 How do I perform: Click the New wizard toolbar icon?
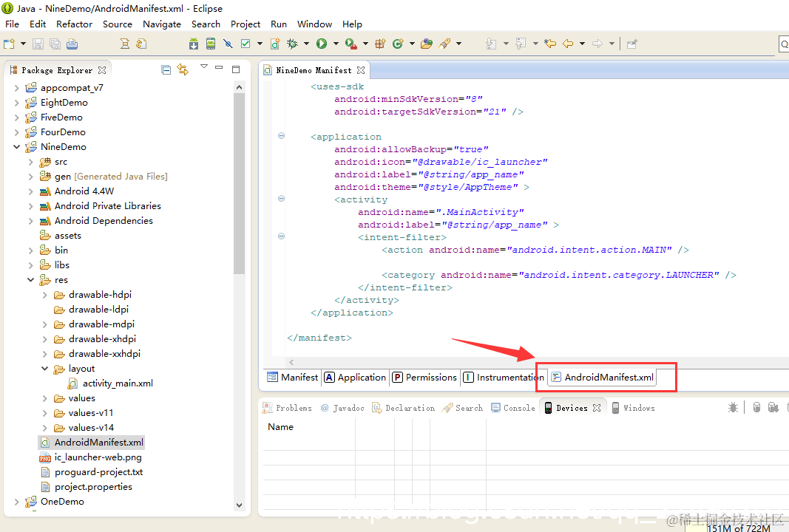pyautogui.click(x=9, y=44)
